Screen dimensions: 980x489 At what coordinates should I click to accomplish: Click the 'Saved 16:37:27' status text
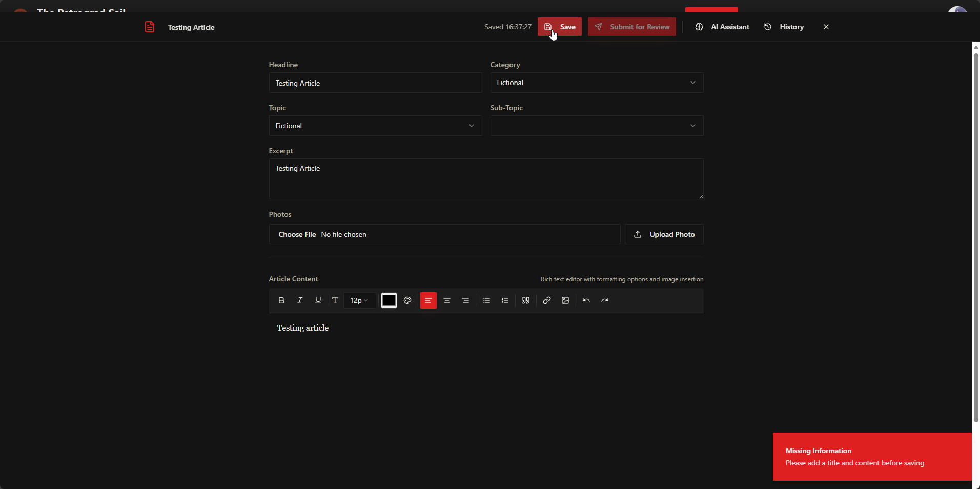[508, 27]
